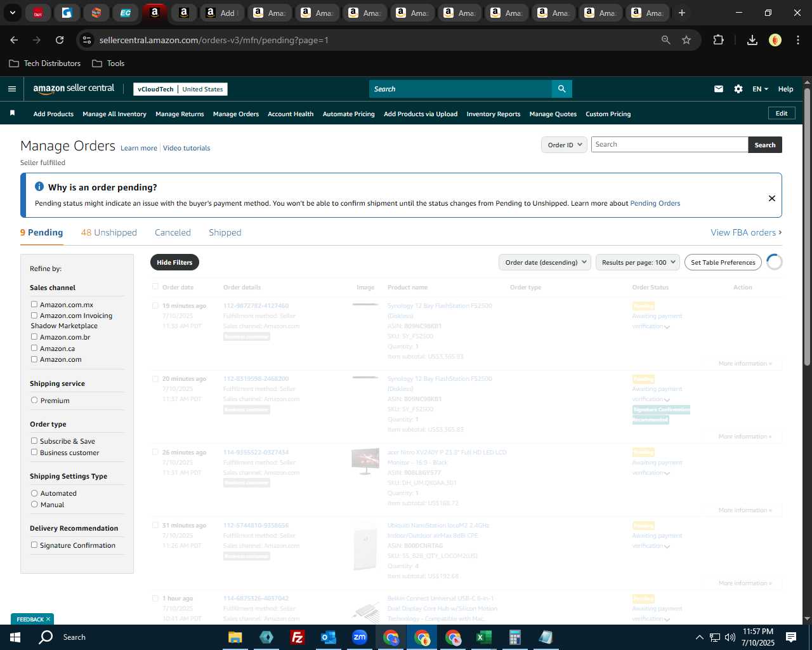
Task: Open the site information icon in address bar
Action: point(88,40)
